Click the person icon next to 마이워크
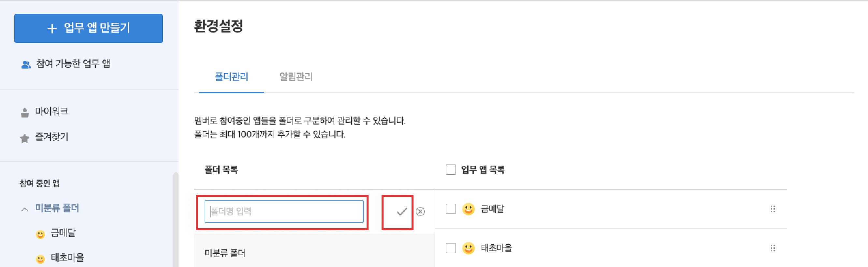The width and height of the screenshot is (868, 267). pyautogui.click(x=24, y=113)
